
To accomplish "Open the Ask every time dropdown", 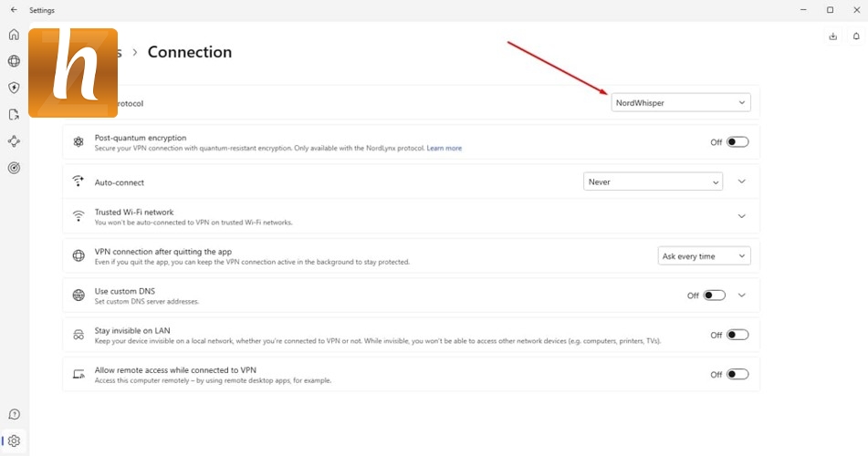I will 704,256.
